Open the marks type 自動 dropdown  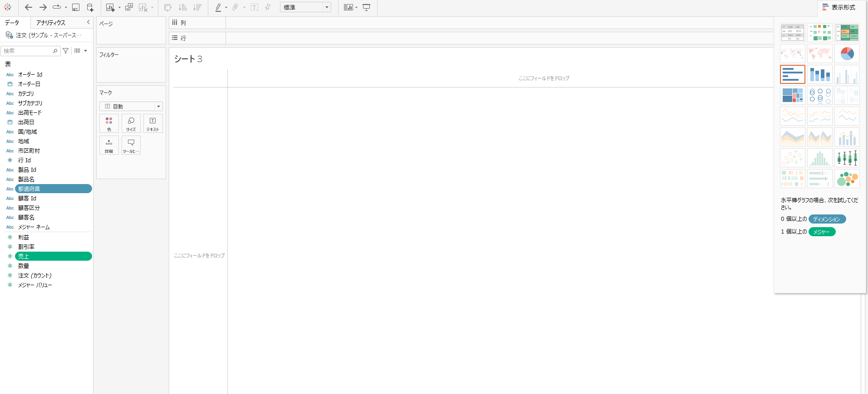tap(131, 107)
